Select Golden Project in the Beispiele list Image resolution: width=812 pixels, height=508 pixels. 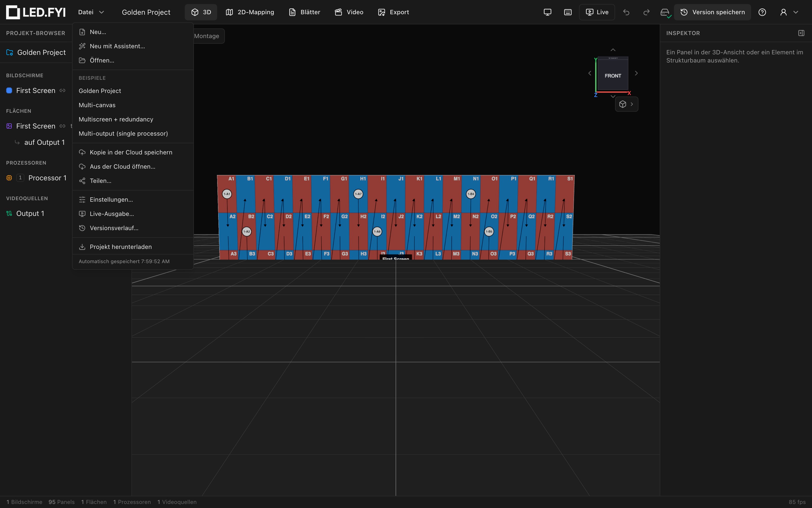[133, 91]
